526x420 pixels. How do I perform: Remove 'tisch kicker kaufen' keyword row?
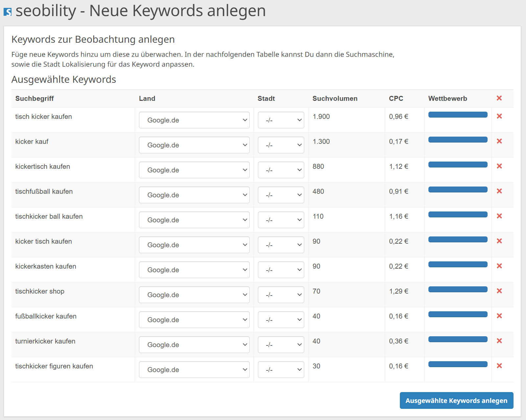pos(499,116)
